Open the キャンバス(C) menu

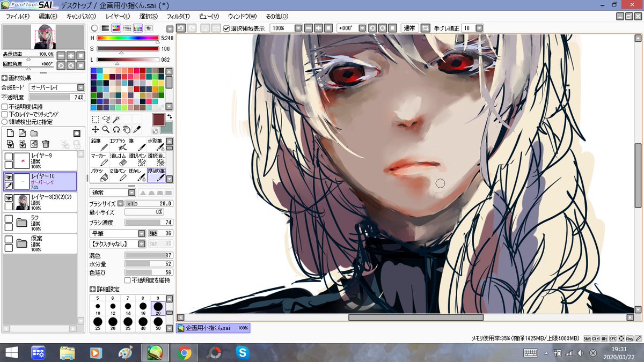pyautogui.click(x=81, y=17)
